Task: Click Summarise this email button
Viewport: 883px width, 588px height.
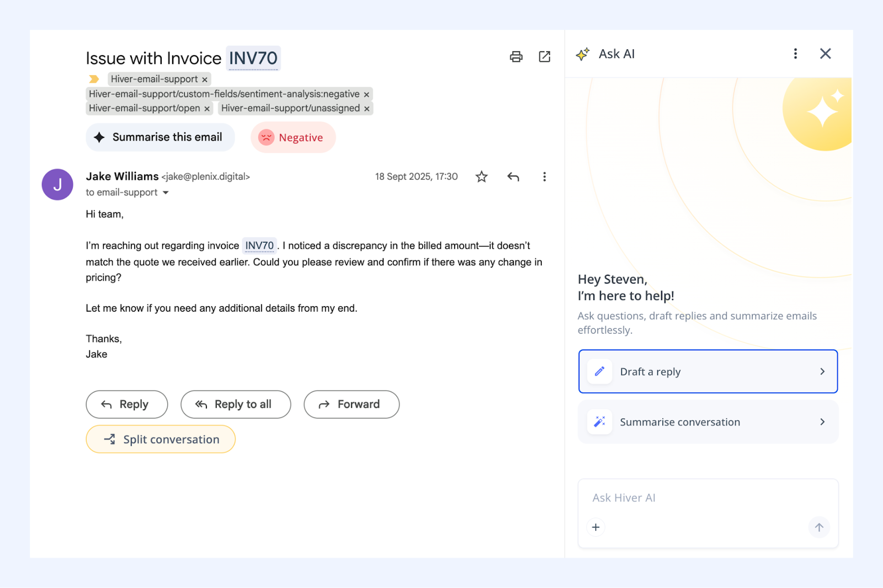Action: (x=160, y=137)
